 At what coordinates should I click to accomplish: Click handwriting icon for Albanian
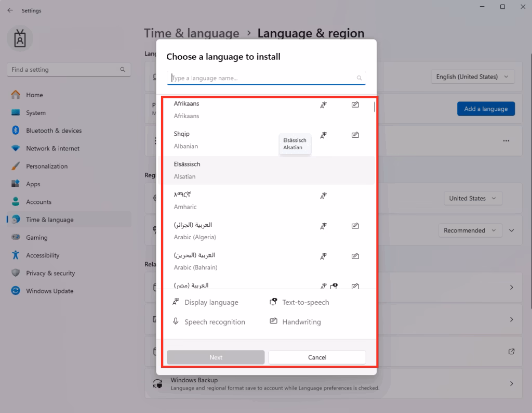tap(355, 135)
